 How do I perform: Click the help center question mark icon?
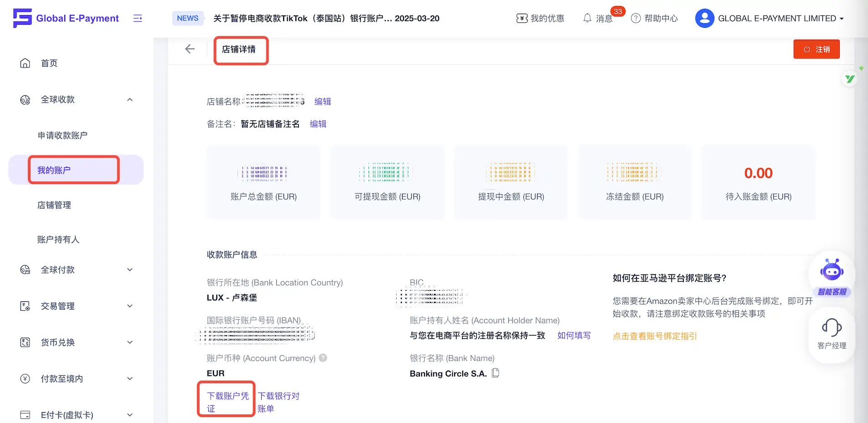[x=635, y=18]
